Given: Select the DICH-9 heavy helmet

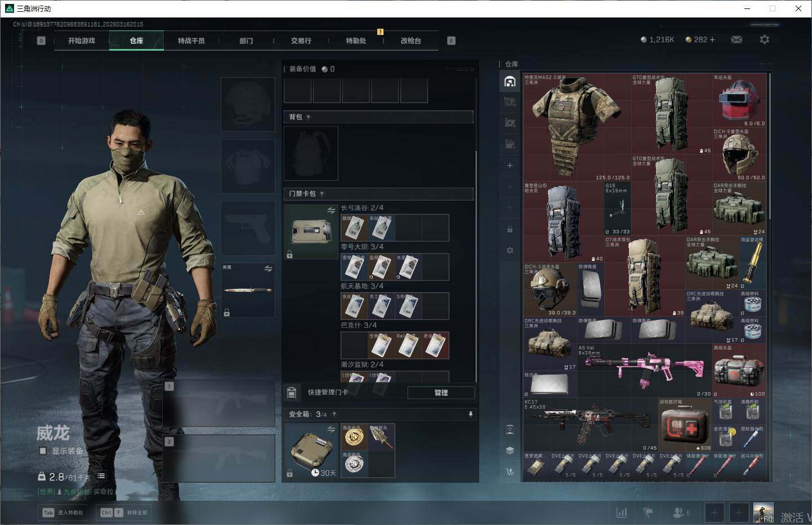Looking at the screenshot, I should (x=739, y=154).
